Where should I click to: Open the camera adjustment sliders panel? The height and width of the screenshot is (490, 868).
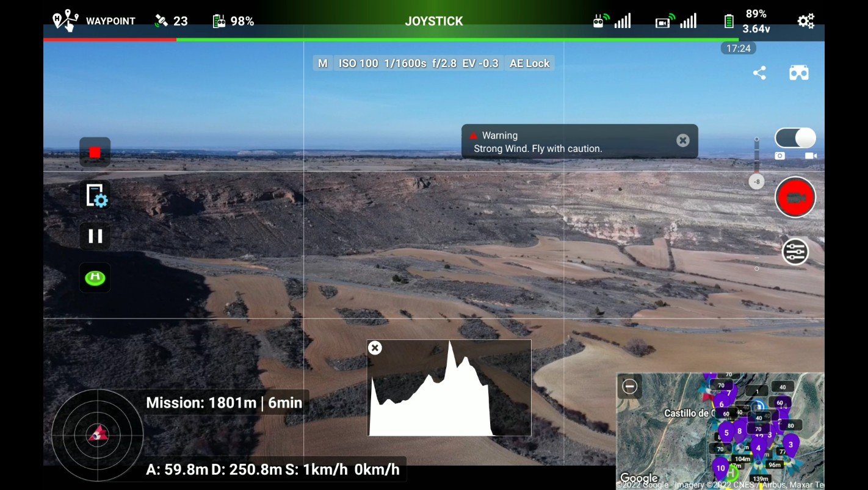[795, 251]
